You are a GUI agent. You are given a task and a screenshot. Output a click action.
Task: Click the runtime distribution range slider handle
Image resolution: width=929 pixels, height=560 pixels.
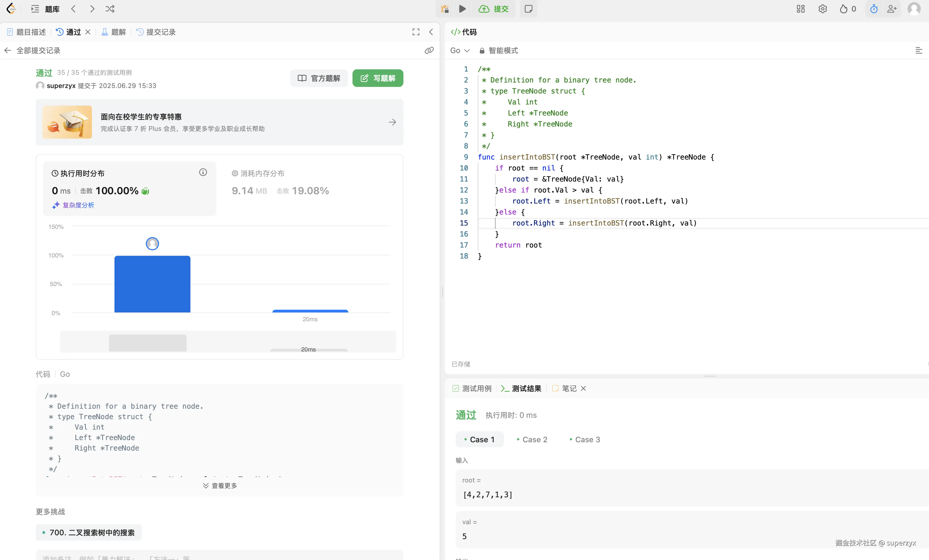(147, 342)
